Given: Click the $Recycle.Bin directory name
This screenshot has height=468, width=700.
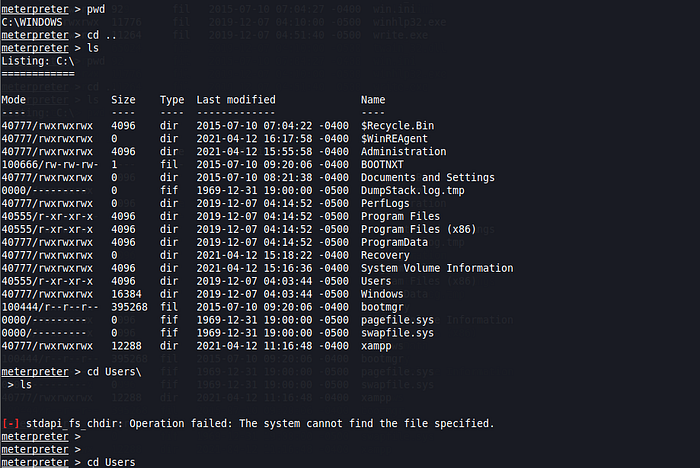Looking at the screenshot, I should pos(397,126).
